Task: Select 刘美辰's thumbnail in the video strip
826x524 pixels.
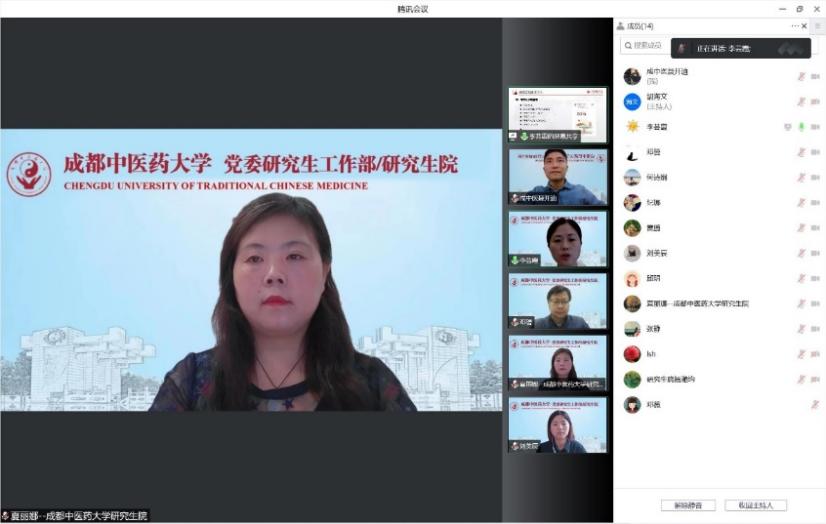Action: click(558, 425)
